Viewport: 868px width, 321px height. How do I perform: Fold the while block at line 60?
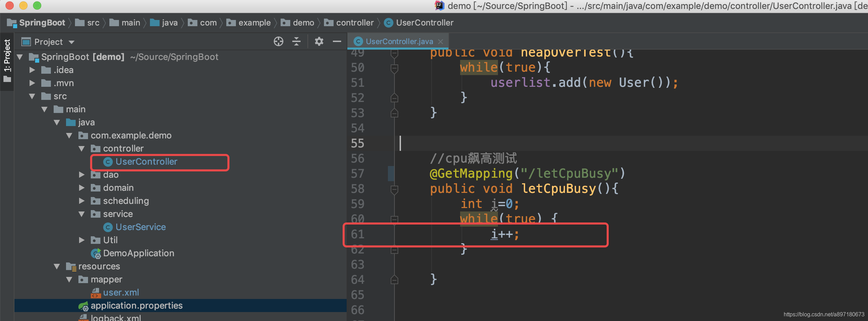pyautogui.click(x=394, y=219)
